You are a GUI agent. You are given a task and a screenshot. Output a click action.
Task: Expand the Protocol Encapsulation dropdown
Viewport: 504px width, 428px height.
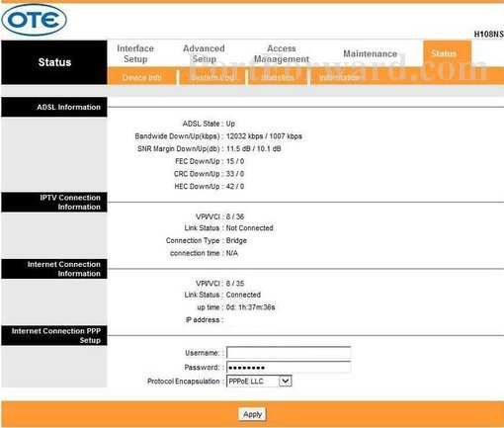point(259,382)
